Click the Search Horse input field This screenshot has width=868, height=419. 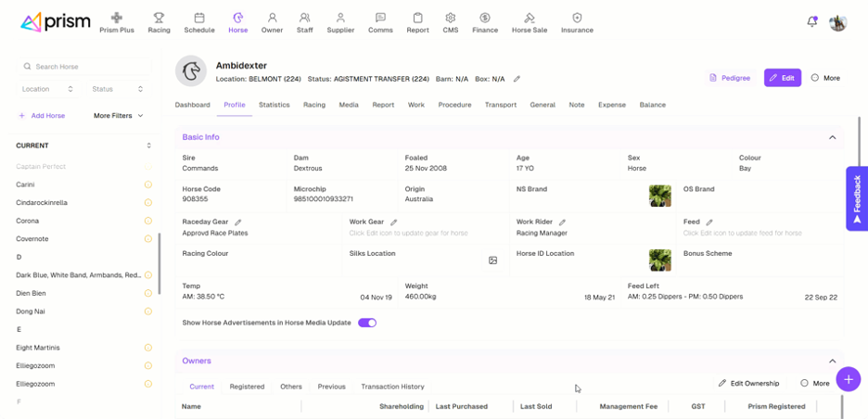click(88, 67)
